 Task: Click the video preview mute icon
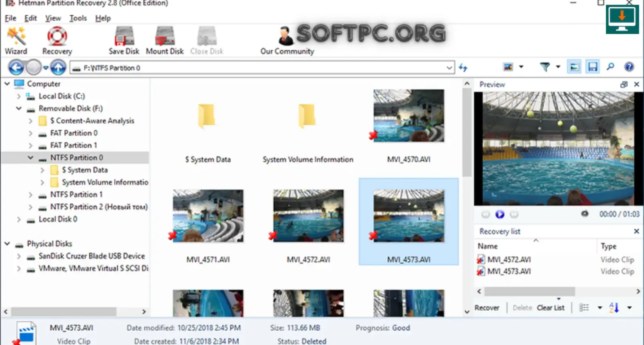coord(585,214)
